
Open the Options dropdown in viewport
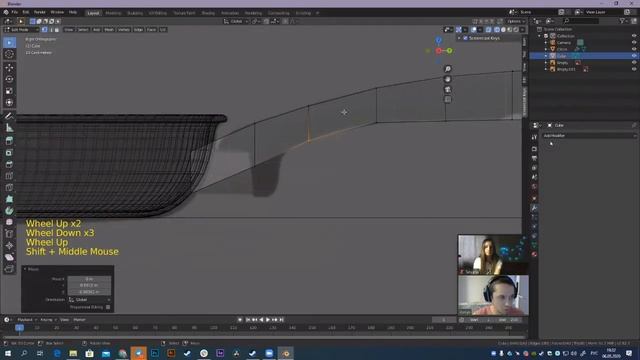(516, 21)
